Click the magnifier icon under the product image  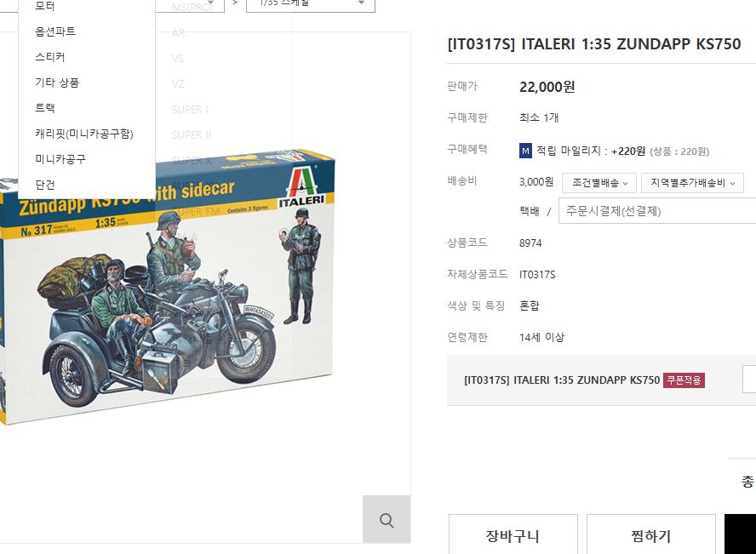(387, 519)
